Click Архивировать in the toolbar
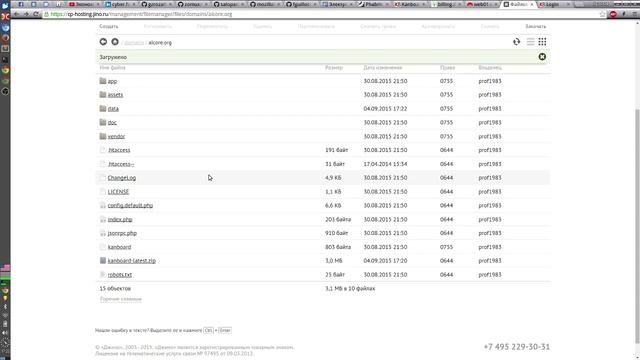The height and width of the screenshot is (360, 640). (x=438, y=26)
